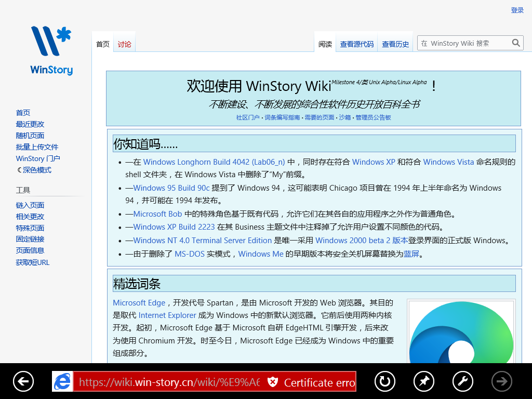Open the 查看源代码 tab
Viewport: 532px width, 399px height.
(357, 44)
